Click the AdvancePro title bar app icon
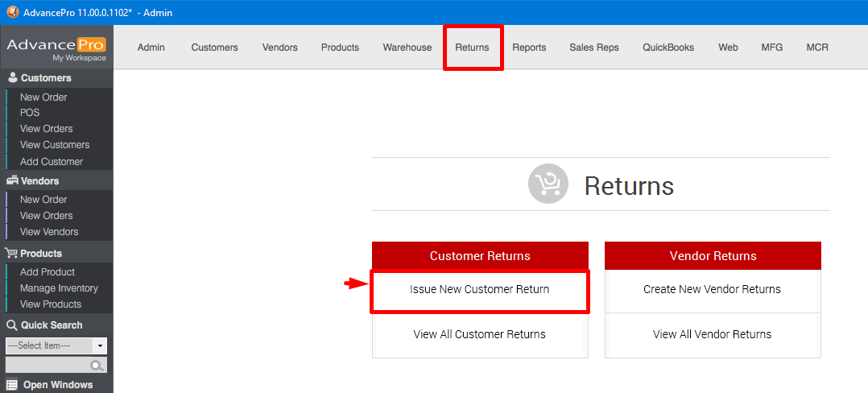The height and width of the screenshot is (393, 868). tap(10, 12)
